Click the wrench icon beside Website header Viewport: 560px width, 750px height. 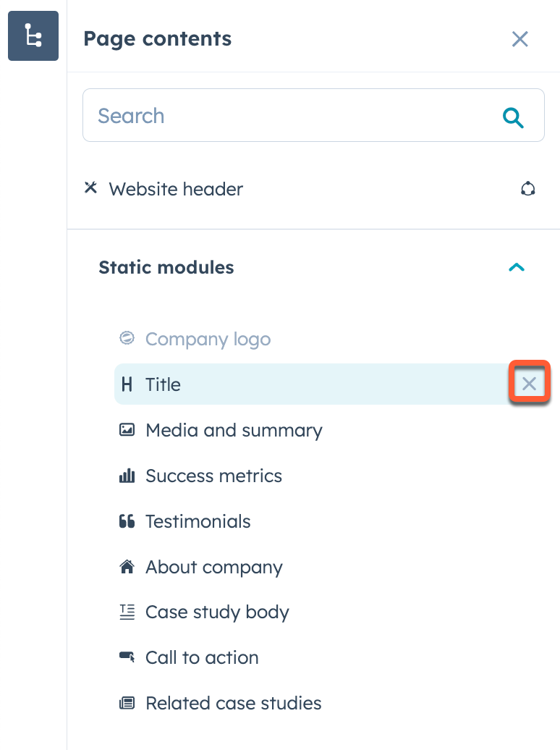[90, 188]
